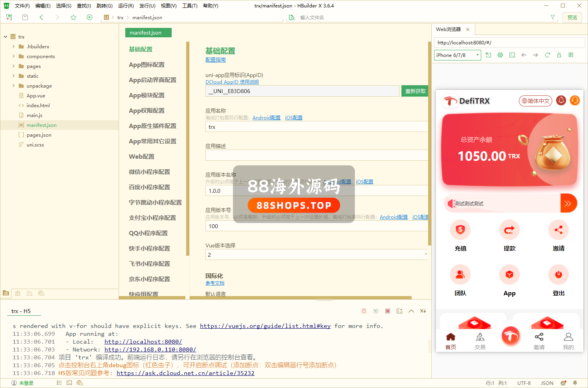The width and height of the screenshot is (588, 388).
Task: Click the Run play icon in toolbar
Action: tap(90, 17)
